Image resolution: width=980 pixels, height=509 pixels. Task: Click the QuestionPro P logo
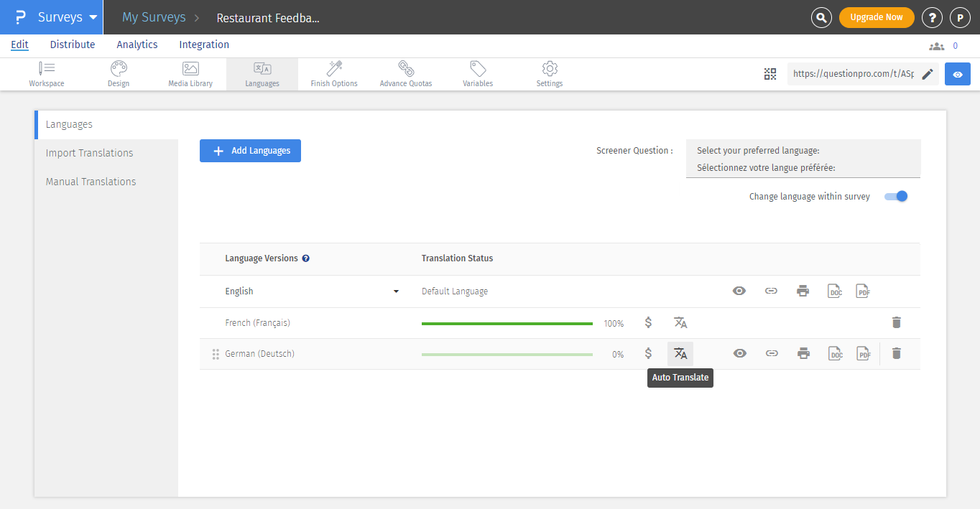tap(20, 17)
